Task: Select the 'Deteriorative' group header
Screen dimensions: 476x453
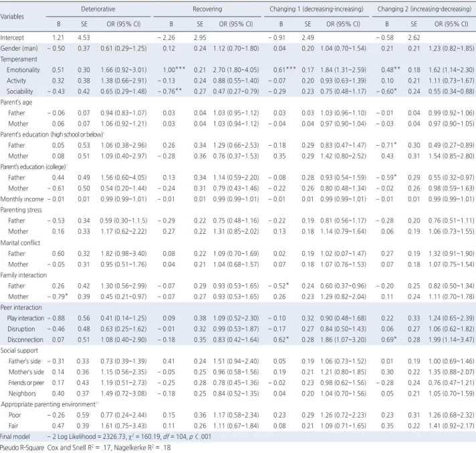Action: (98, 9)
